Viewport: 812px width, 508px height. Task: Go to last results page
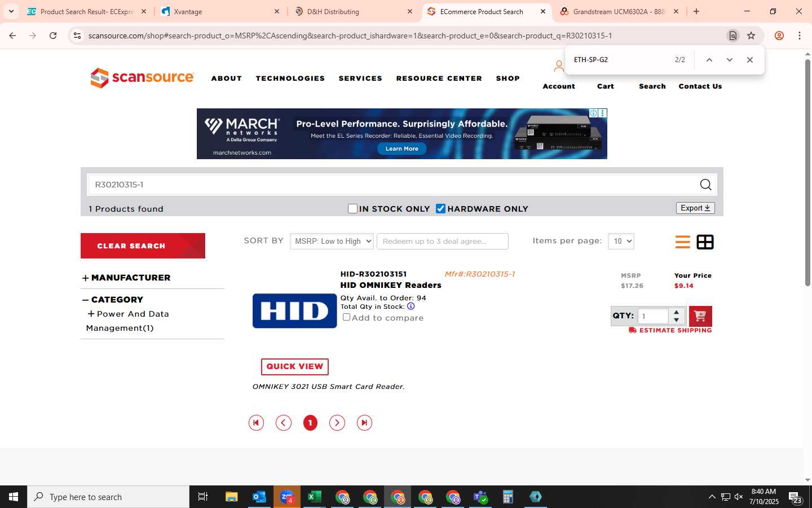364,423
